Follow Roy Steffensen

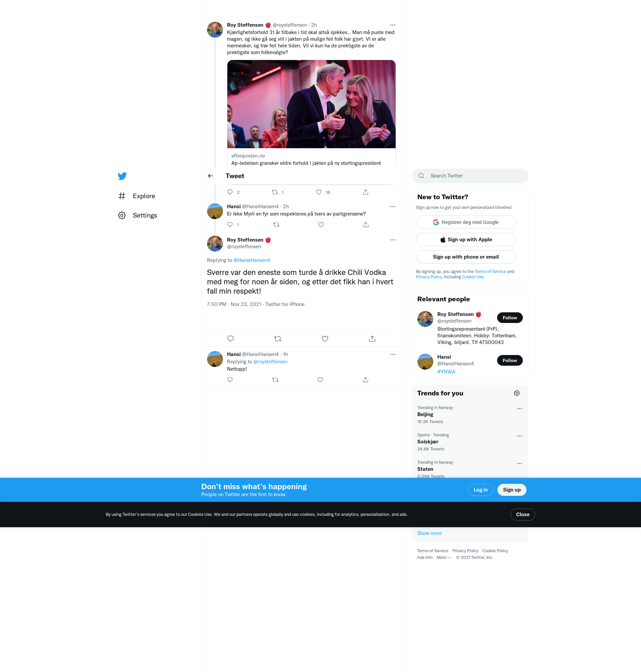(x=509, y=318)
